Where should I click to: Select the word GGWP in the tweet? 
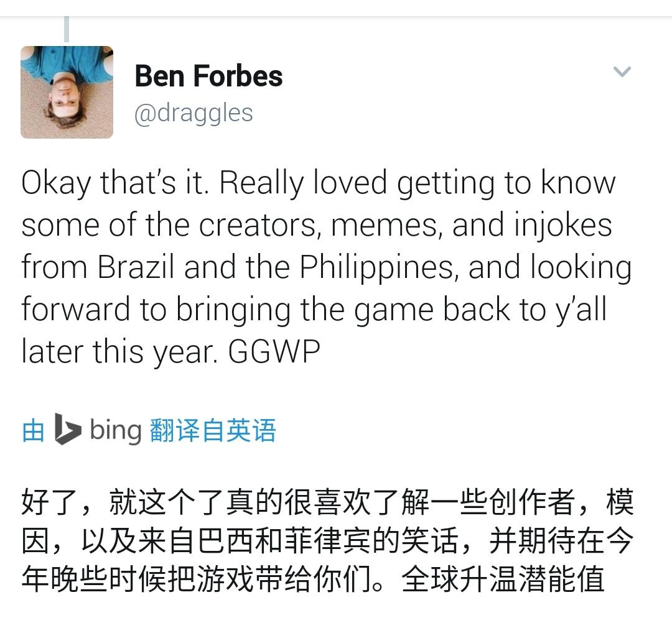[x=274, y=352]
